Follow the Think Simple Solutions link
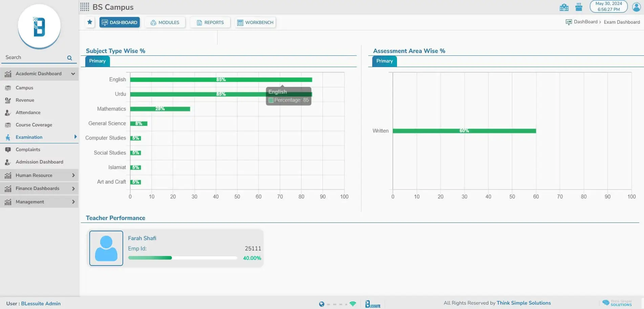Screen dimensions: 644x309 (x=523, y=303)
